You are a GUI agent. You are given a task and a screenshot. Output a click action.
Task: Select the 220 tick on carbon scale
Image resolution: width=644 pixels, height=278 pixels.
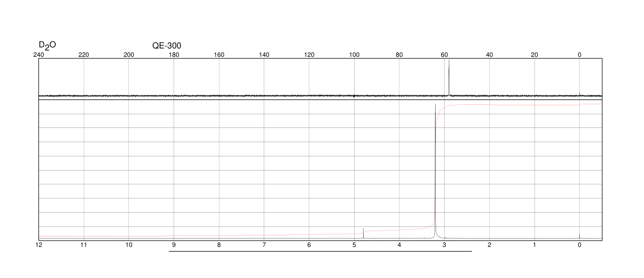click(x=84, y=55)
